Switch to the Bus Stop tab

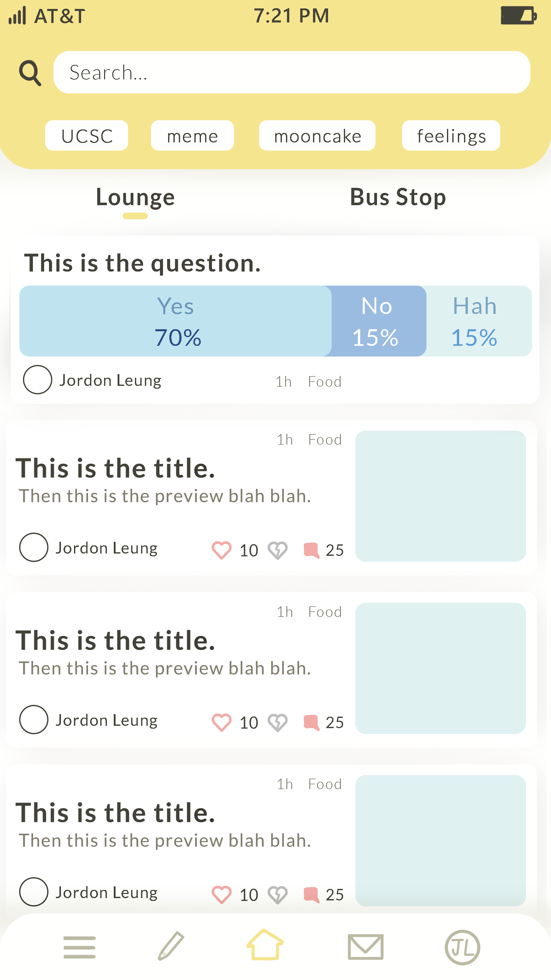pyautogui.click(x=398, y=197)
